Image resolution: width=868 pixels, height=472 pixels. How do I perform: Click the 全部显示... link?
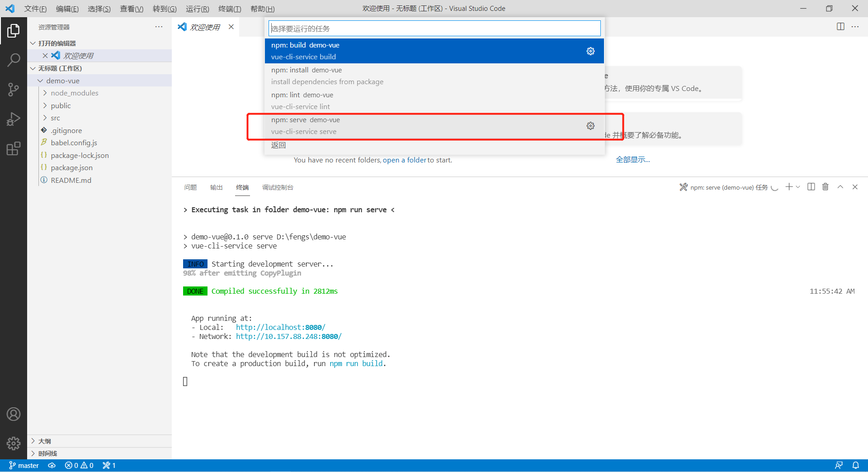coord(633,159)
